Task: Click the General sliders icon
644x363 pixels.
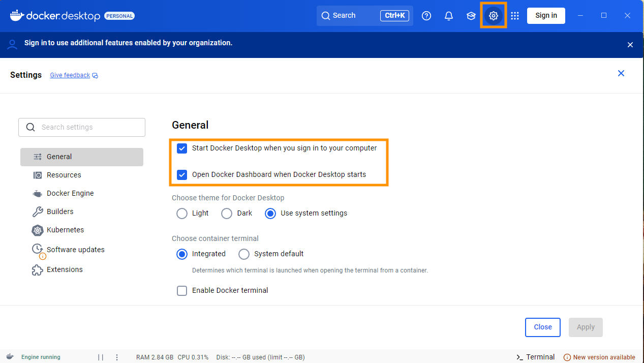Action: tap(38, 157)
